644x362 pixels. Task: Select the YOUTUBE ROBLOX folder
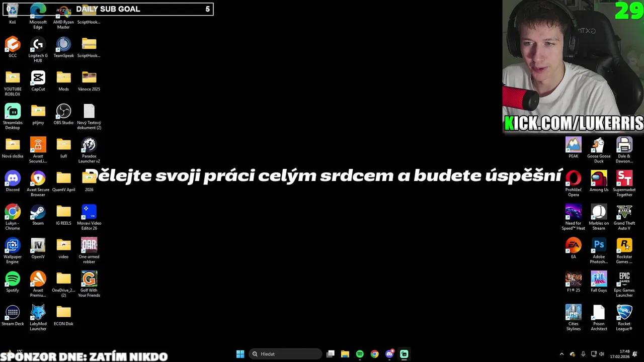pyautogui.click(x=13, y=77)
